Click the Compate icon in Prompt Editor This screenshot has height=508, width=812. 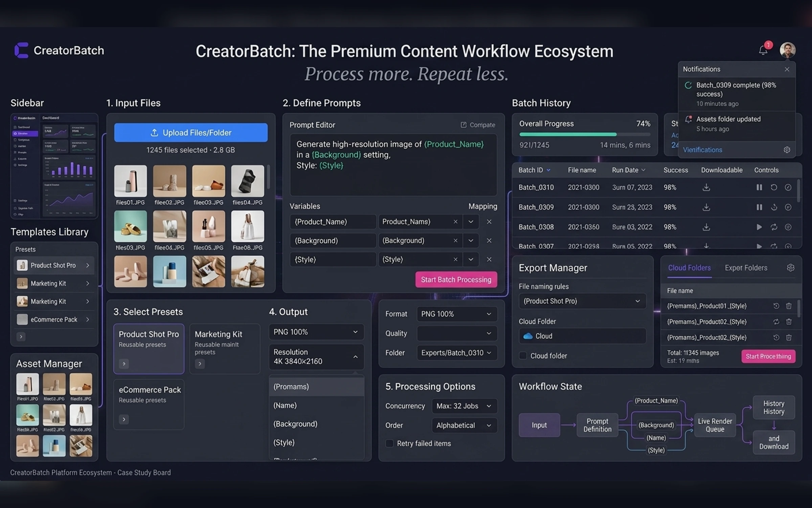pos(464,125)
